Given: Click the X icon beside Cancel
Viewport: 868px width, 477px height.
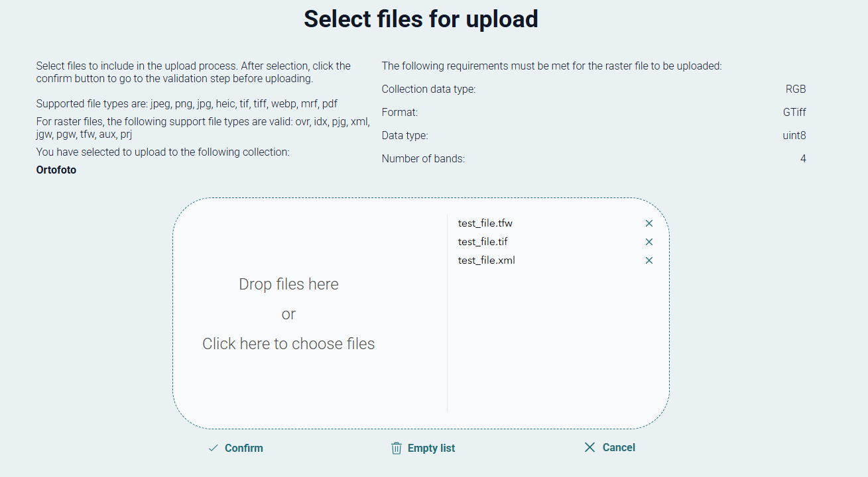Looking at the screenshot, I should [589, 447].
